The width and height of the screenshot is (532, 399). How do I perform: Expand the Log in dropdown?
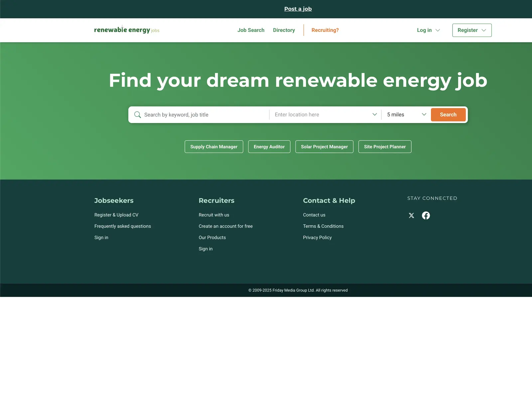point(428,30)
